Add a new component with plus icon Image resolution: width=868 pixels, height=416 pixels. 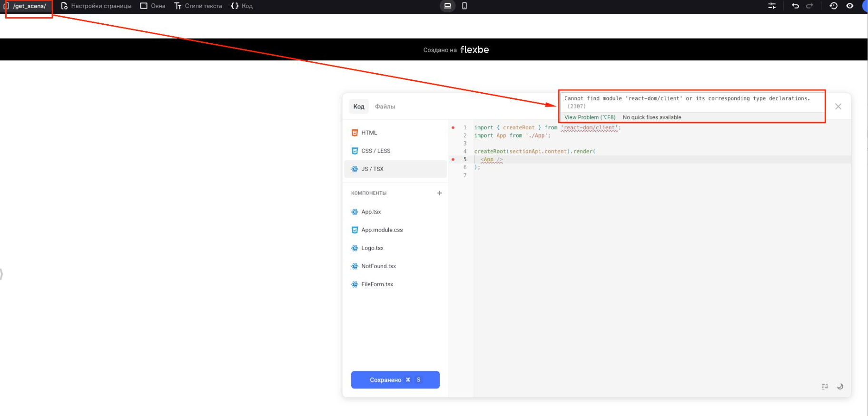click(x=439, y=193)
